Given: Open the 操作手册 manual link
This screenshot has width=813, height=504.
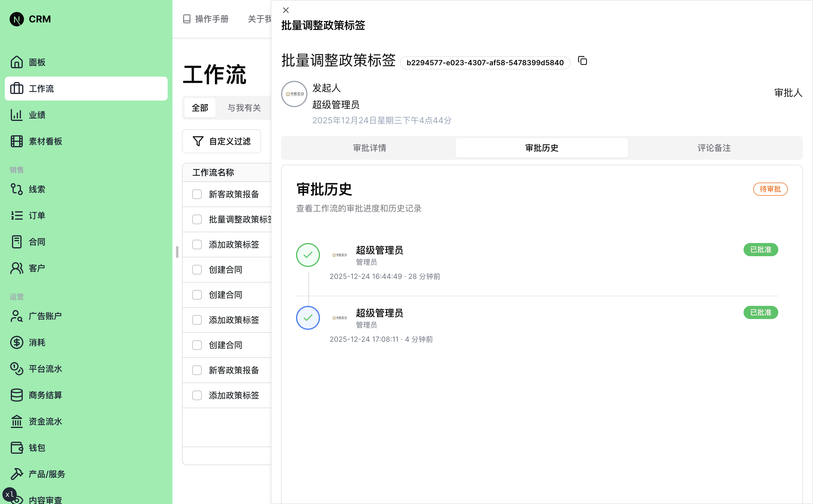Looking at the screenshot, I should (x=206, y=19).
